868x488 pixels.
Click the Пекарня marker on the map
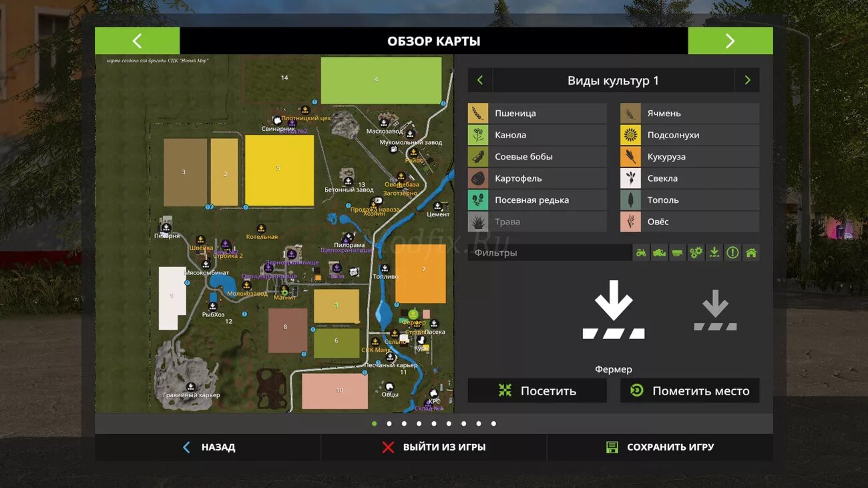click(166, 228)
